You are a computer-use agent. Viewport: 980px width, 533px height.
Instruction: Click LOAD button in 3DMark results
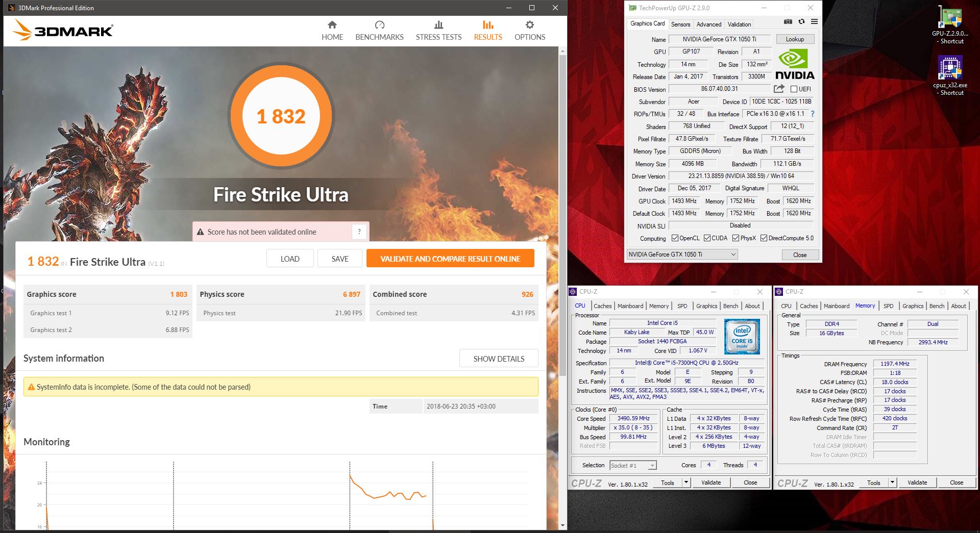coord(290,259)
